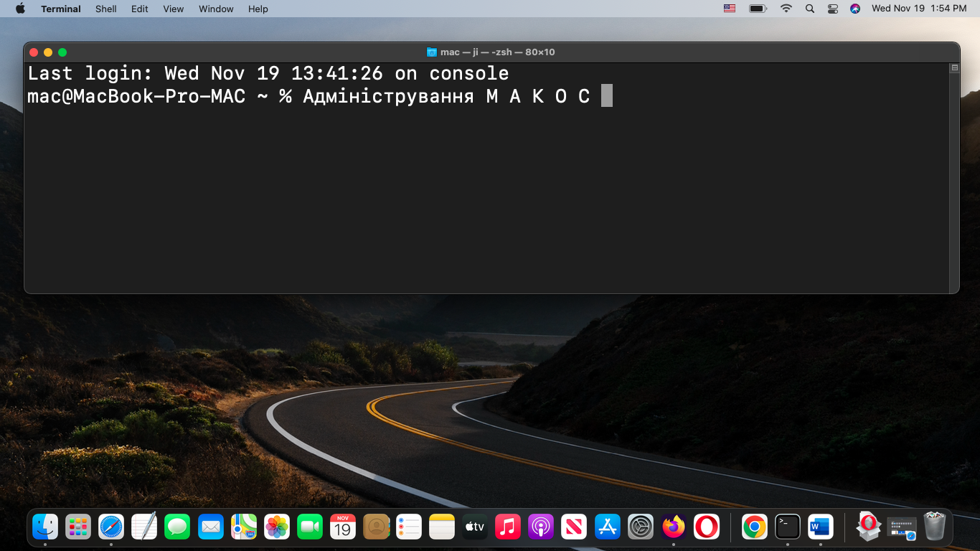Viewport: 980px width, 551px height.
Task: Click the Terminal icon in Dock
Action: coord(788,527)
